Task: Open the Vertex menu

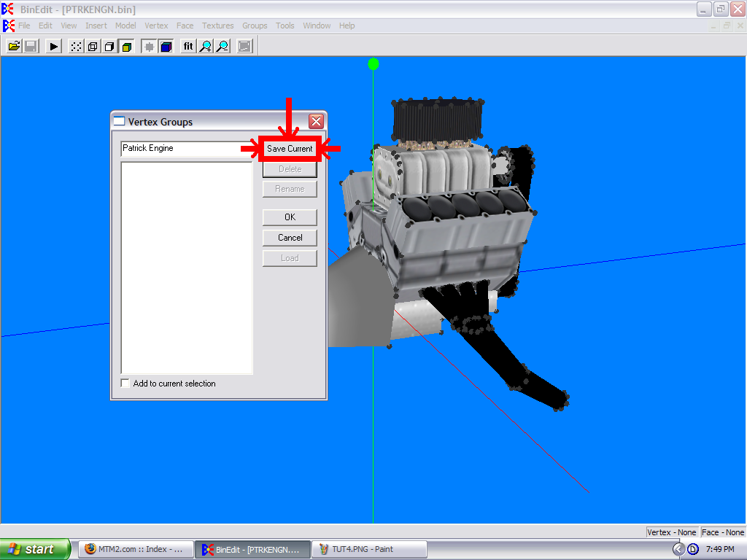Action: 156,26
